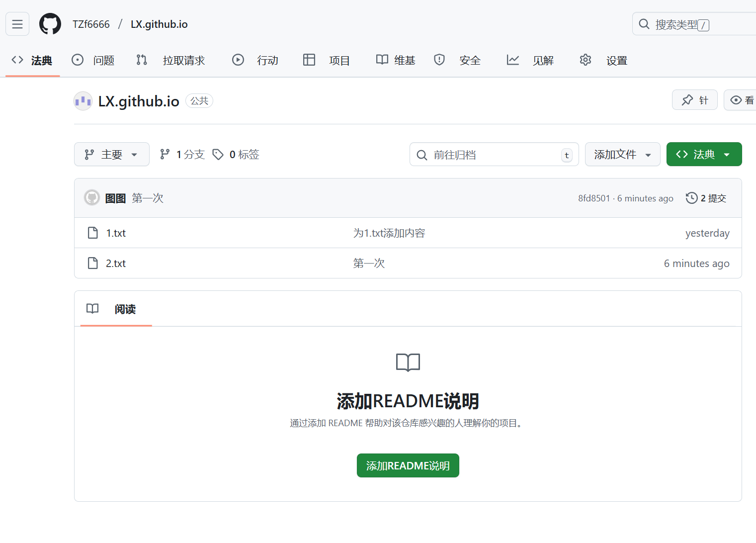Screen dimensions: 756x543
Task: View tags via 0 标签
Action: click(x=236, y=155)
